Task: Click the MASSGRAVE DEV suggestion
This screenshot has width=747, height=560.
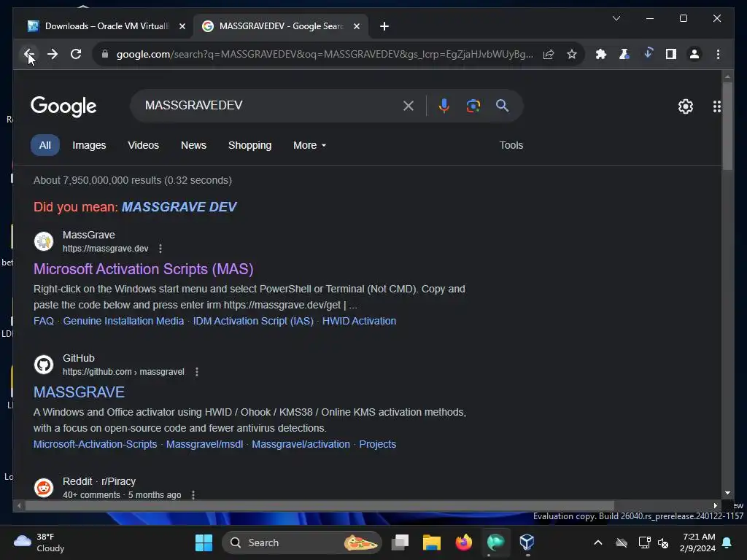Action: click(x=179, y=206)
